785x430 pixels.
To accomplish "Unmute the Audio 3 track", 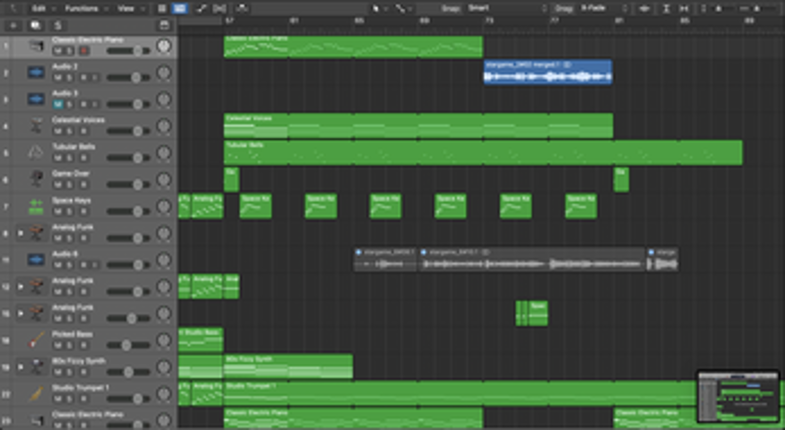I will (58, 104).
